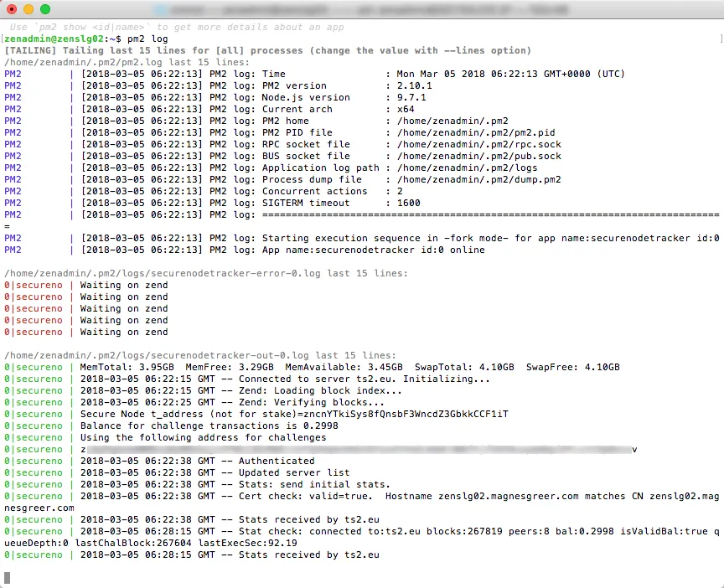
Task: Click the 06:28:15 'Stats received by ts2.eu' line
Action: pyautogui.click(x=192, y=554)
